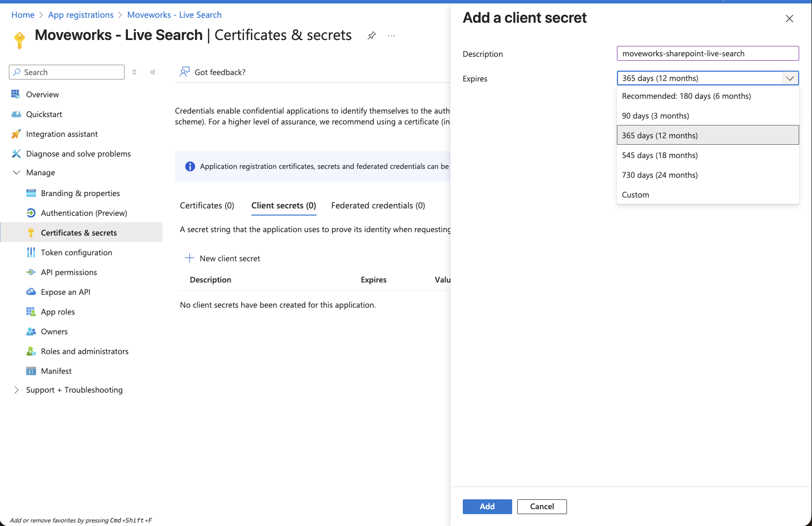This screenshot has width=812, height=526.
Task: Choose 90 days (3 months) option
Action: click(x=708, y=116)
